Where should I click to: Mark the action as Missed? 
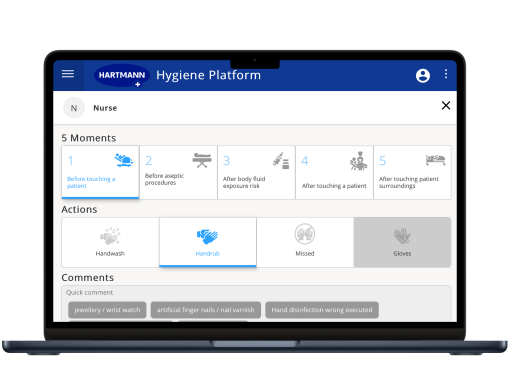(x=305, y=242)
